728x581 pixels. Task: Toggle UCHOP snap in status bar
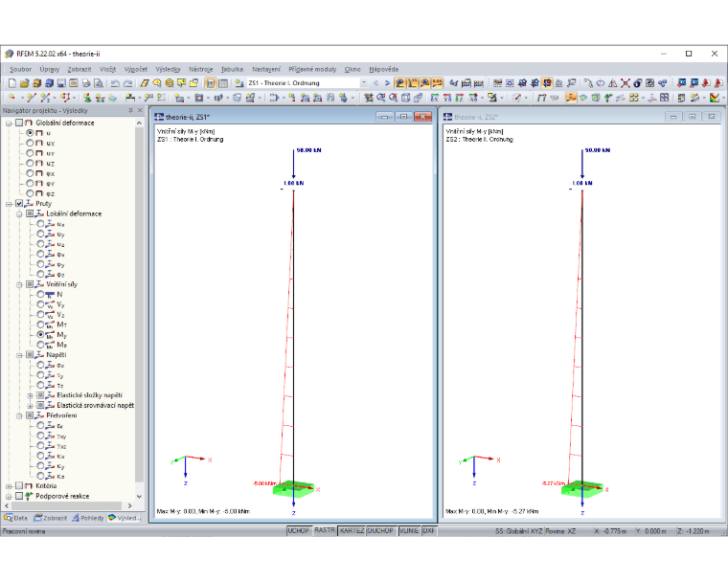point(299,530)
